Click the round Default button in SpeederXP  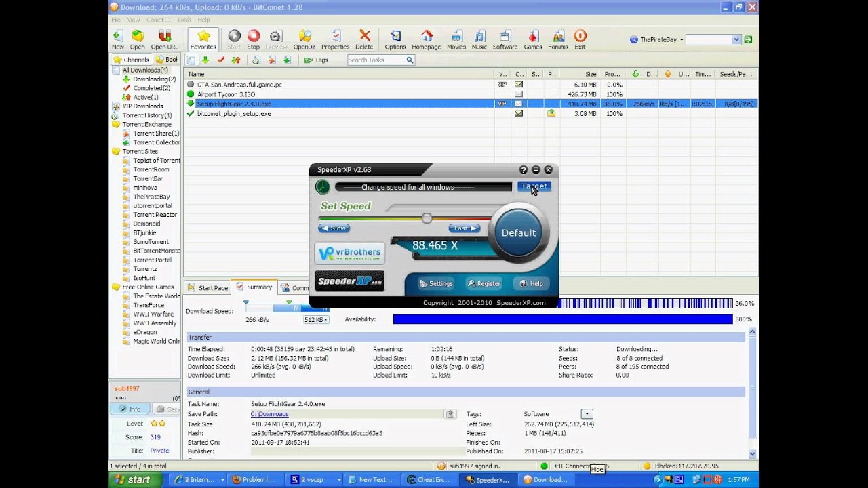pos(519,232)
